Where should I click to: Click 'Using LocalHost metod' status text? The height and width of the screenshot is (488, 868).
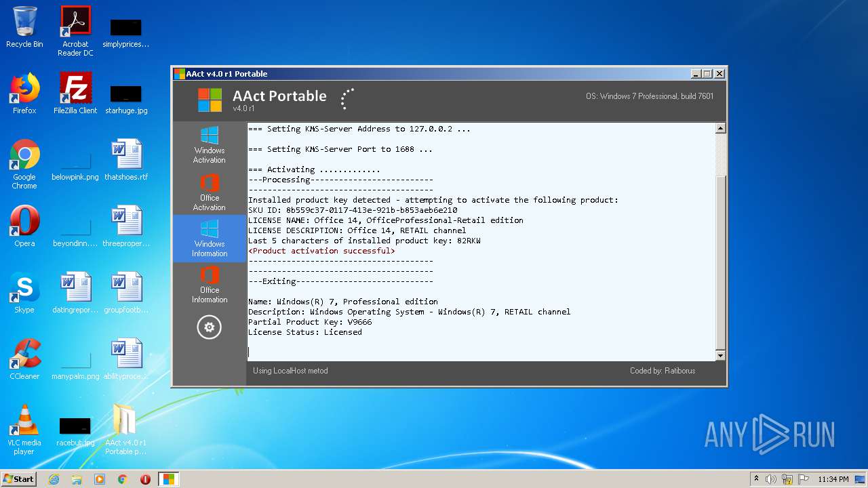click(x=290, y=371)
